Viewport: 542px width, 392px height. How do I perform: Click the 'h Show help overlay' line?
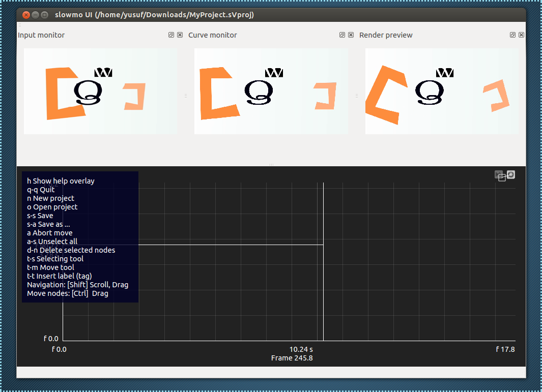tap(61, 181)
